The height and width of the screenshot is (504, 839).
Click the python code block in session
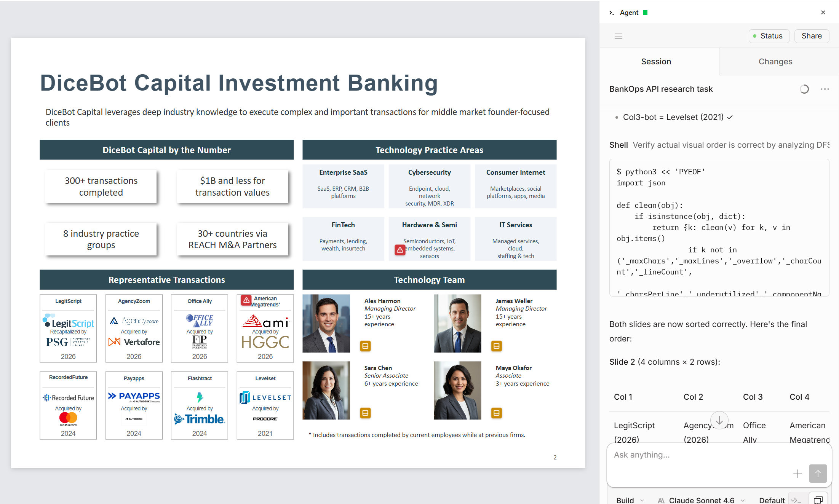tap(719, 228)
